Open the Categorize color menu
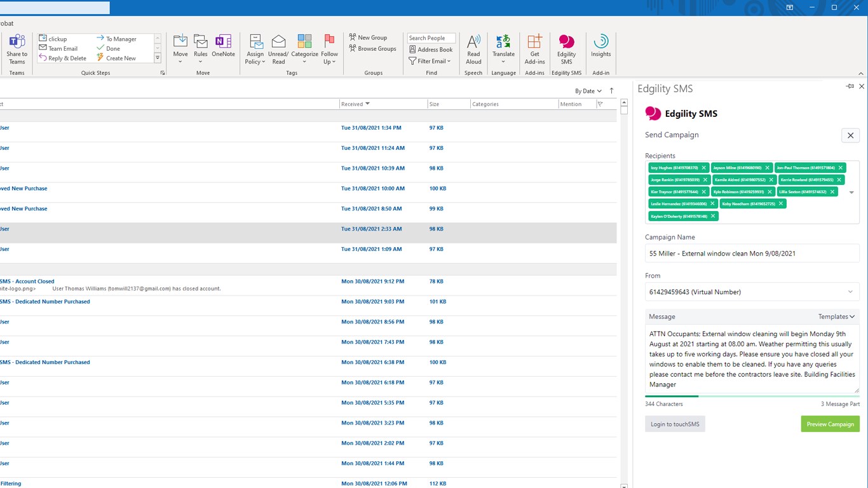This screenshot has height=488, width=868. pyautogui.click(x=304, y=49)
